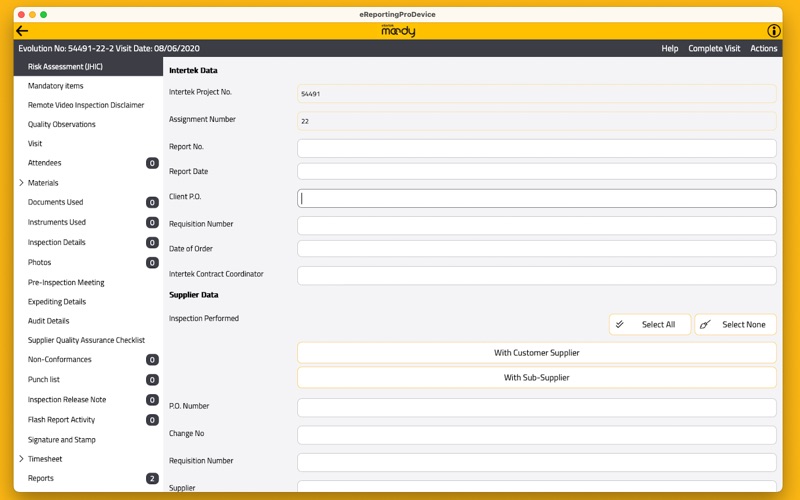Focus the Change No field

[537, 435]
